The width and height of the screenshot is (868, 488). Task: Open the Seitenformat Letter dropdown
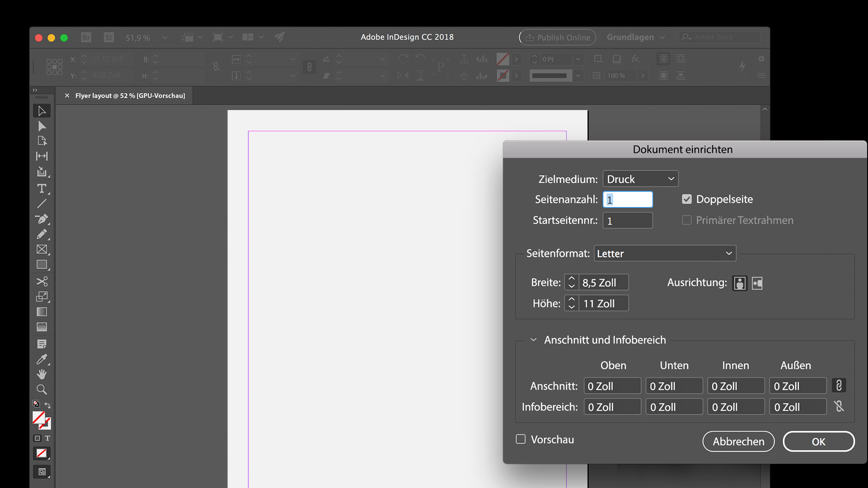[x=665, y=253]
